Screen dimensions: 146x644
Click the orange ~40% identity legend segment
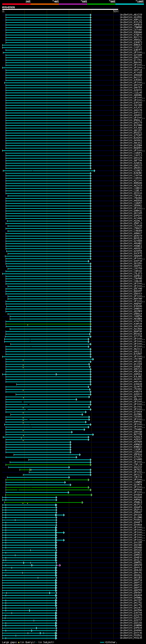(x=45, y=4)
